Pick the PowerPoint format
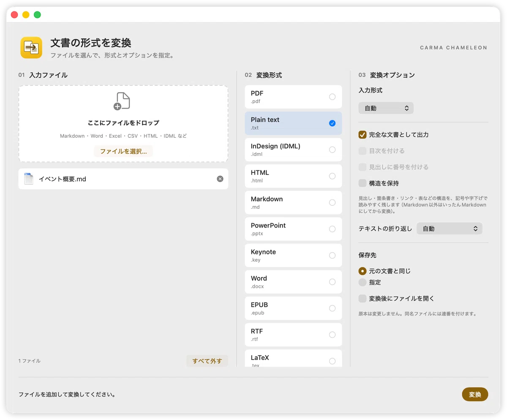This screenshot has width=507, height=420. [293, 229]
